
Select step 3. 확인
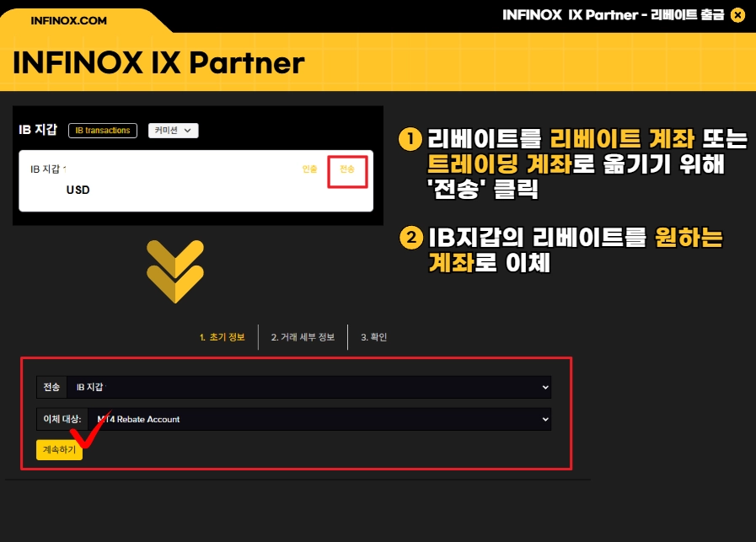coord(373,337)
